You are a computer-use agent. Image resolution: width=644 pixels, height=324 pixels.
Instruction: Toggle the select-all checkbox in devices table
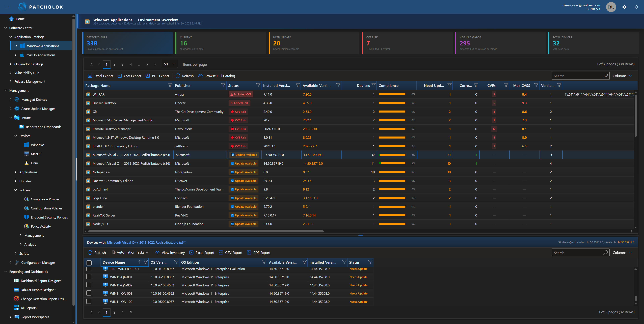click(89, 262)
